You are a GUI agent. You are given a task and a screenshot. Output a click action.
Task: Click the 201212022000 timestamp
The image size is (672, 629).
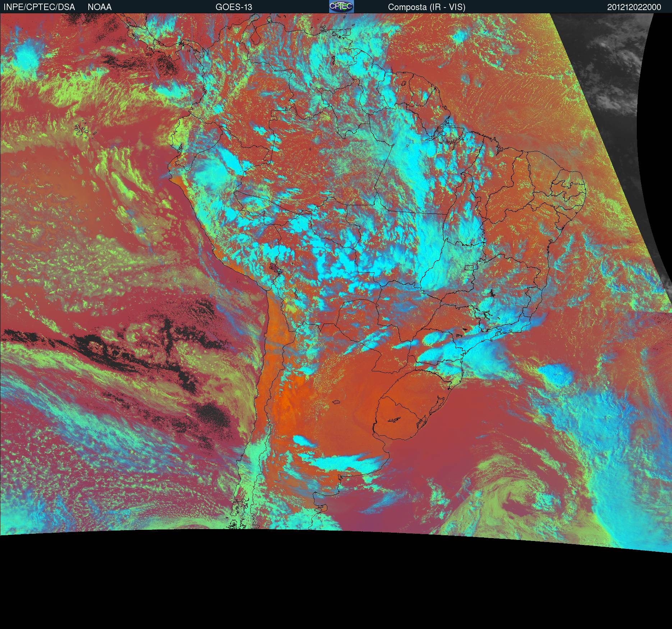point(634,7)
